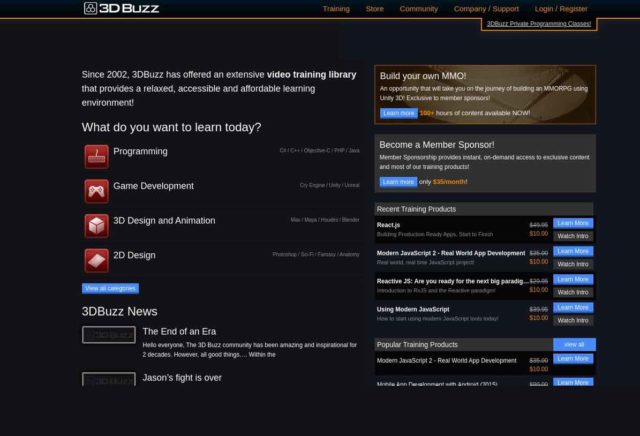Screen dimensions: 640x436
Task: Follow 3DBuzz Private Programming Classes link
Action: click(x=539, y=24)
